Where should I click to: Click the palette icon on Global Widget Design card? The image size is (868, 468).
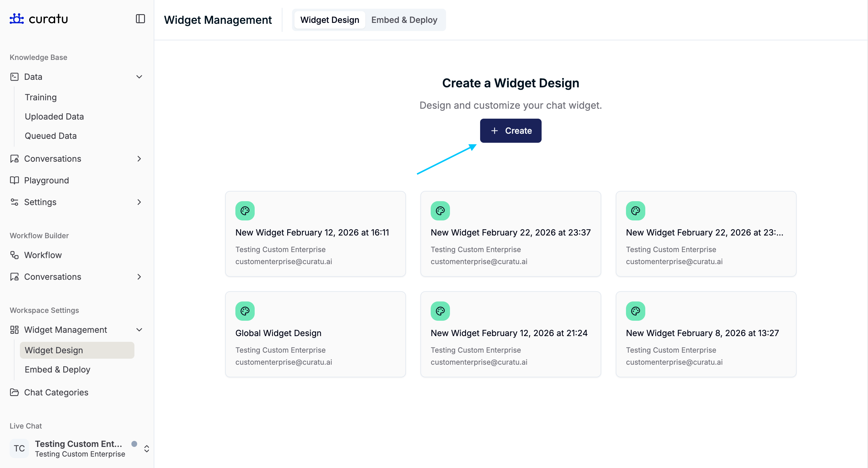[245, 311]
